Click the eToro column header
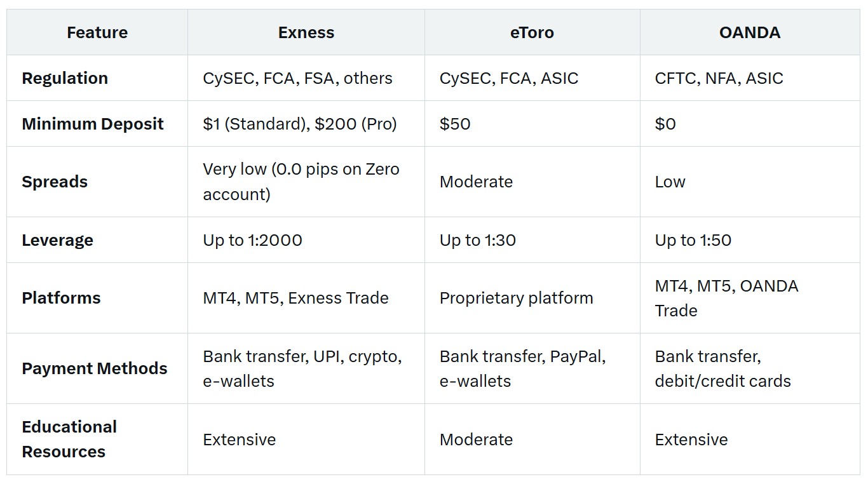 532,32
